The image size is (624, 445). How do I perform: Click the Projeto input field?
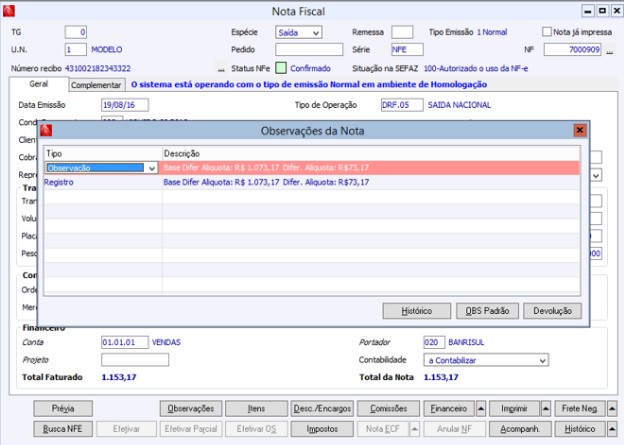tap(135, 360)
